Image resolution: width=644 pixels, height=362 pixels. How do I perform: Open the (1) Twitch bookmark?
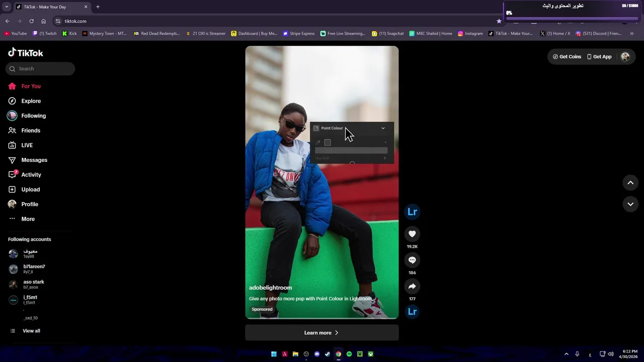point(45,34)
